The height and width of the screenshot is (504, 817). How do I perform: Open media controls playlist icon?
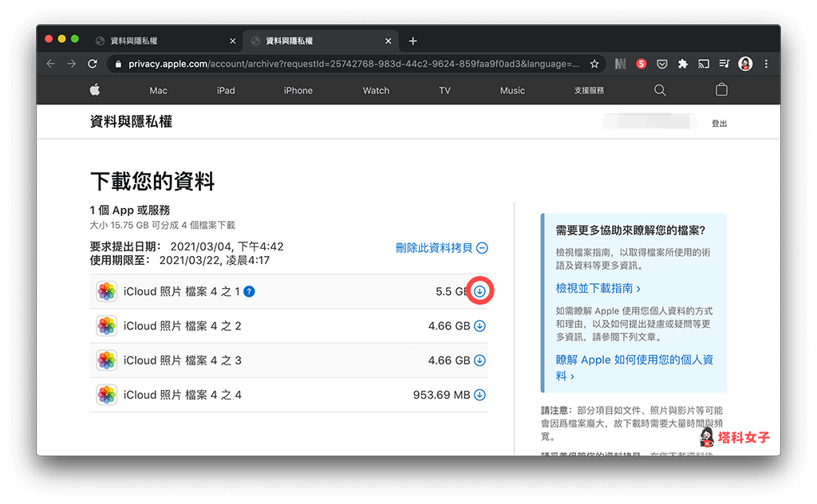pos(724,64)
